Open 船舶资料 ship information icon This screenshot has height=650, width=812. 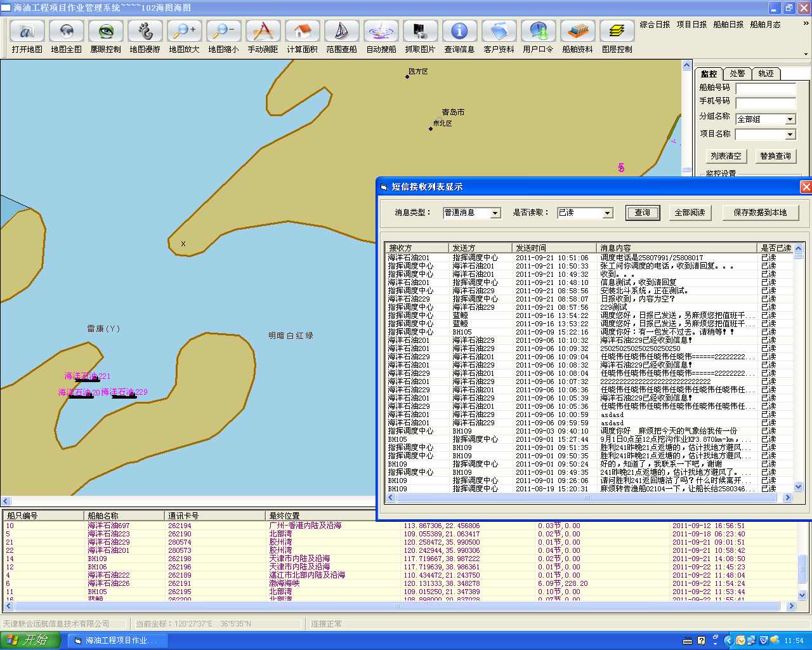577,31
